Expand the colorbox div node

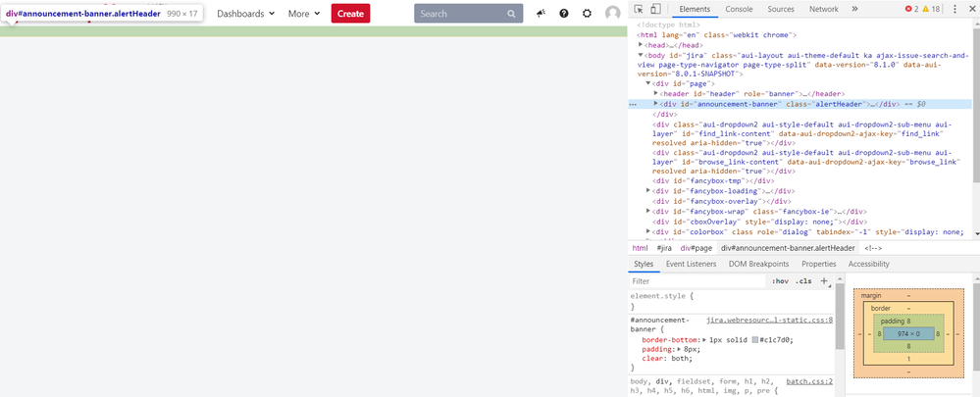(x=648, y=231)
